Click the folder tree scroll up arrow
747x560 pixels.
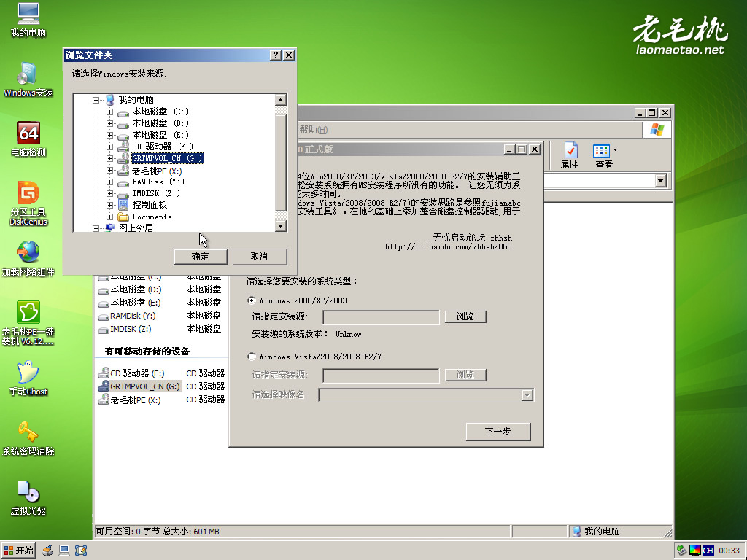click(281, 100)
